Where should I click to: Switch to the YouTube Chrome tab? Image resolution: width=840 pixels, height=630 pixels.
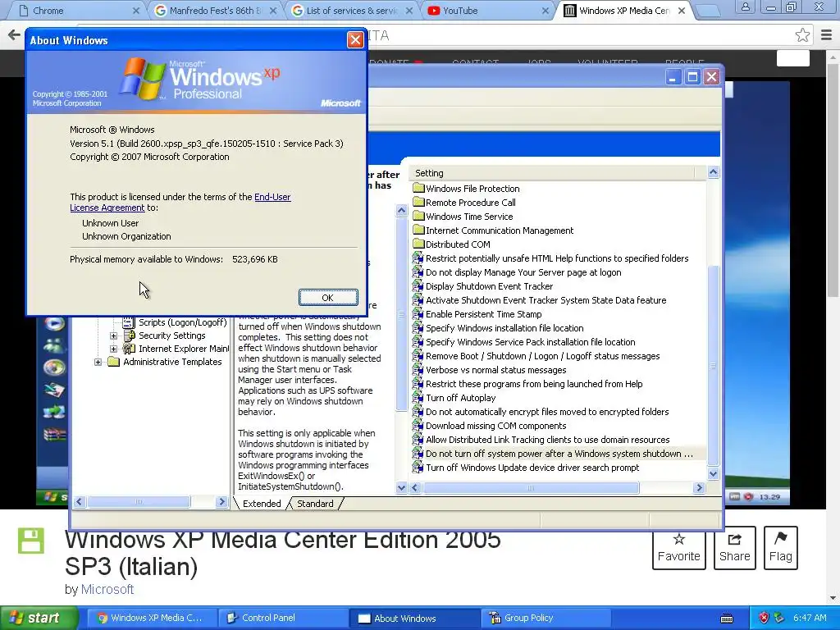[x=488, y=11]
